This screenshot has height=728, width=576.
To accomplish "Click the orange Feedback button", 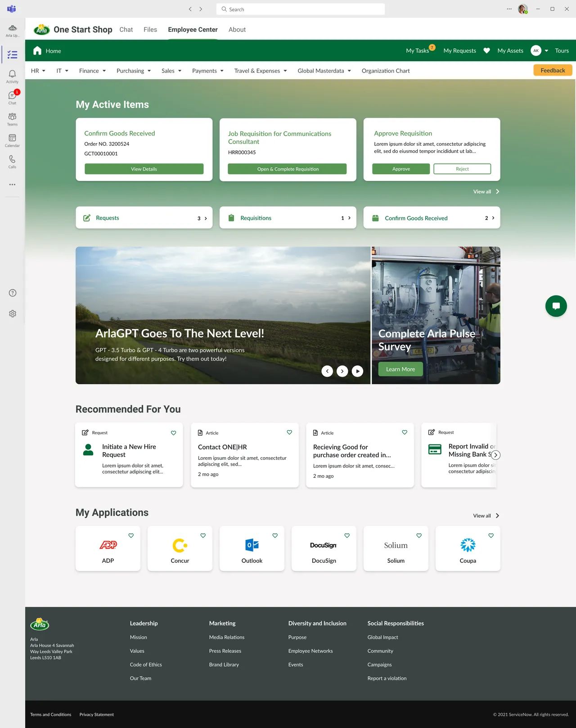I will (553, 70).
